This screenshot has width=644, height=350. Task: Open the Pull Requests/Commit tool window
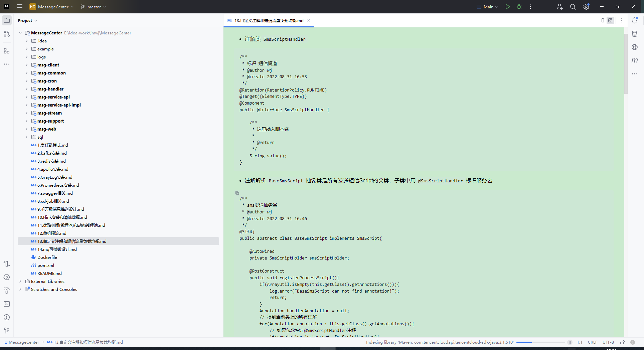[7, 34]
